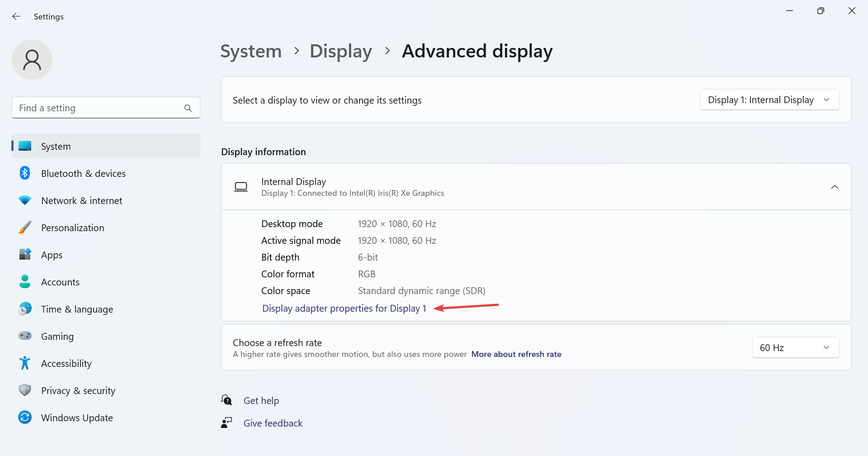Navigate to System via breadcrumb
The height and width of the screenshot is (456, 868).
[x=250, y=51]
